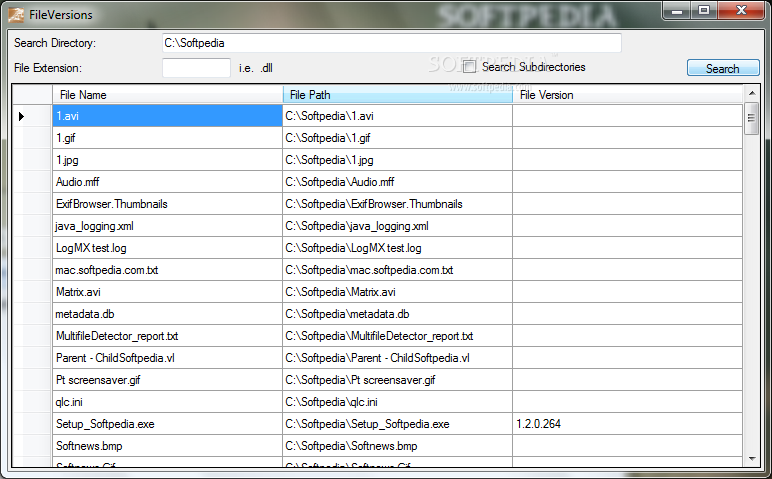Click path cell C:\Softpedia\Parent - ChildSoftpedia.vl
This screenshot has width=772, height=479.
pos(397,358)
